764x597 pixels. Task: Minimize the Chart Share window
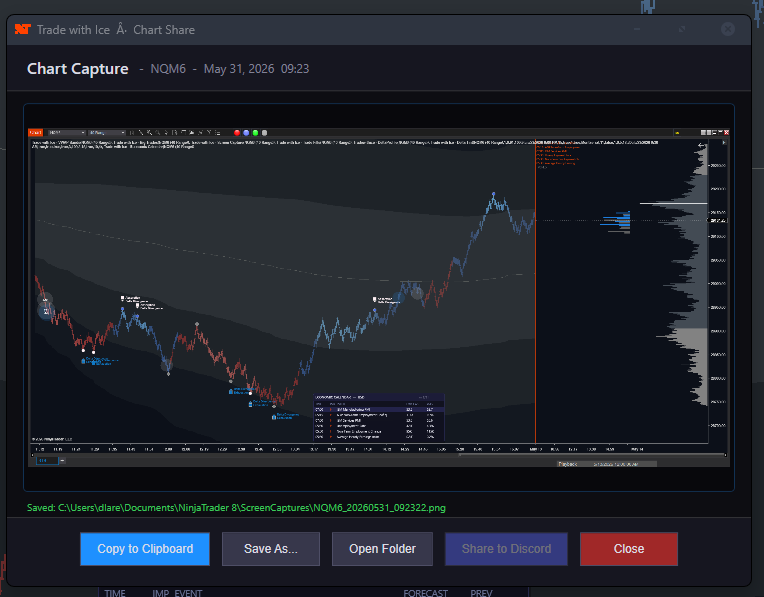tap(637, 29)
